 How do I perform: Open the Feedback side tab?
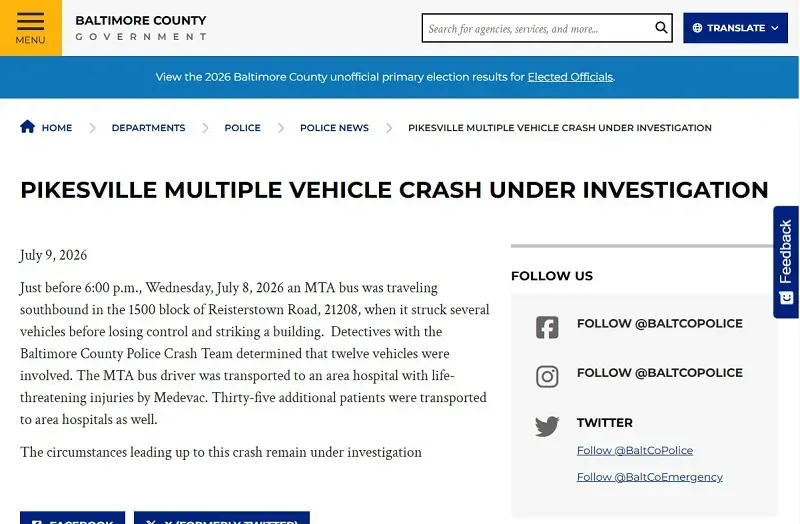(786, 262)
